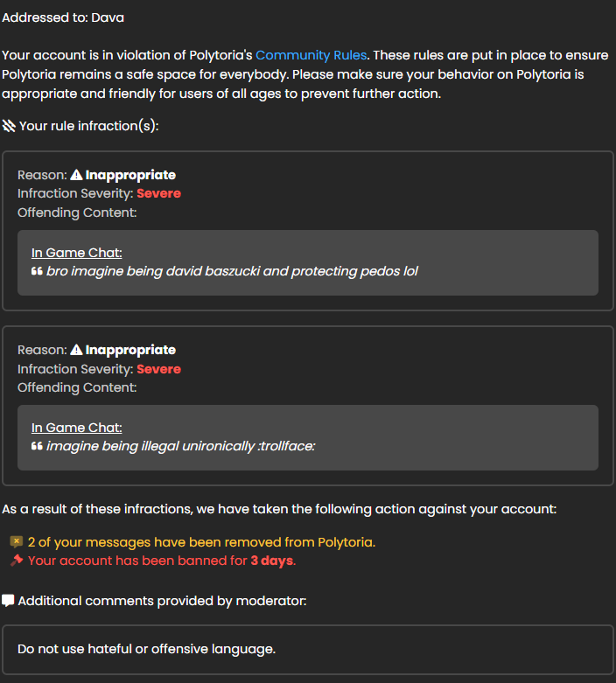Click the ban hammer icon

(16, 561)
